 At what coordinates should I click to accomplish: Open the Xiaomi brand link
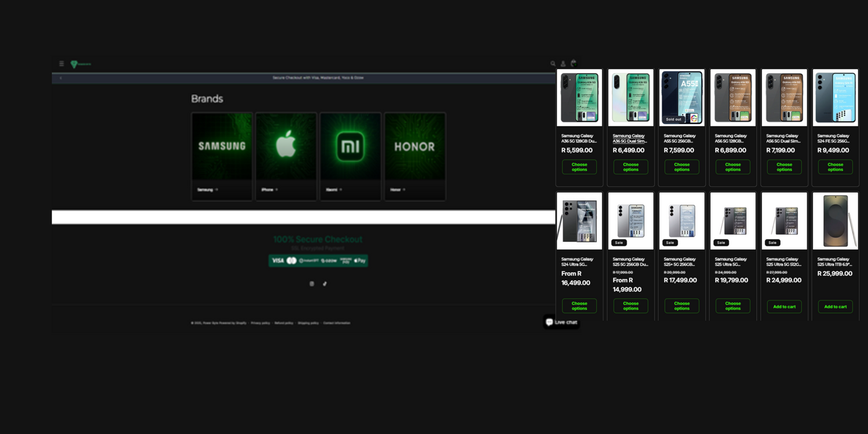(x=333, y=190)
